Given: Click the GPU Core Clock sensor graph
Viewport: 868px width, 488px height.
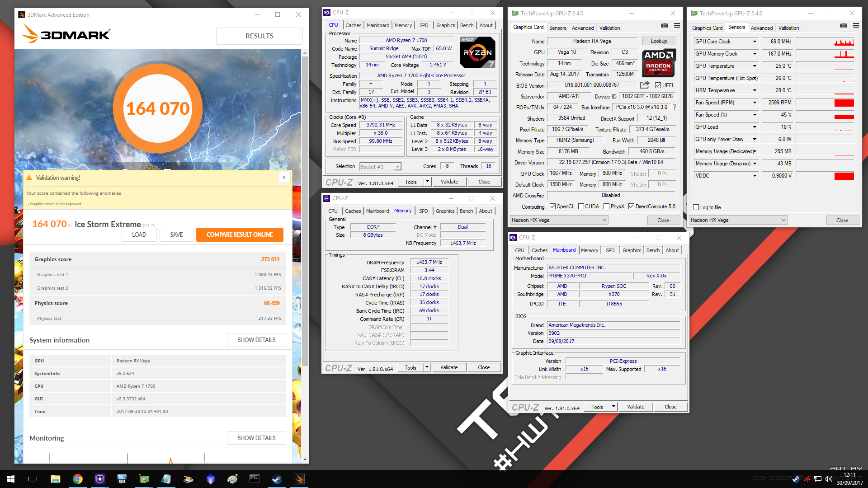Looking at the screenshot, I should (x=825, y=42).
